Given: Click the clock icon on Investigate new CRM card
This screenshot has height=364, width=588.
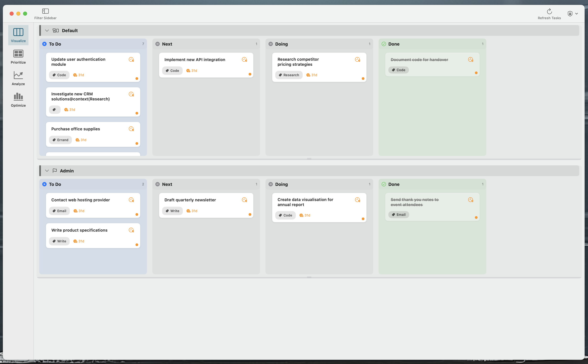Looking at the screenshot, I should 131,94.
